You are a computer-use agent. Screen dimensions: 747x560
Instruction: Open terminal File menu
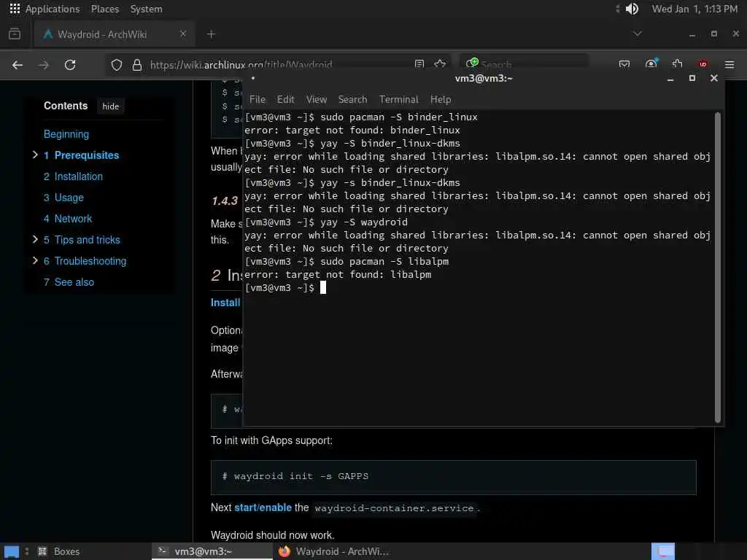tap(258, 99)
